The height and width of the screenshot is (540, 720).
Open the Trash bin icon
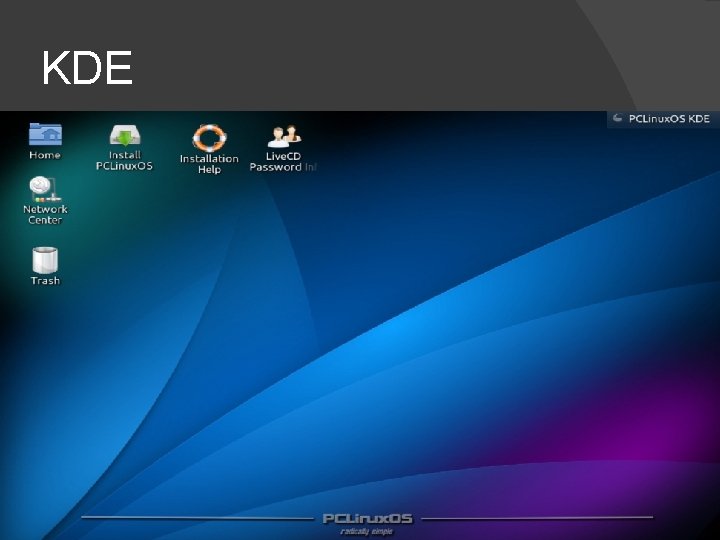point(45,260)
